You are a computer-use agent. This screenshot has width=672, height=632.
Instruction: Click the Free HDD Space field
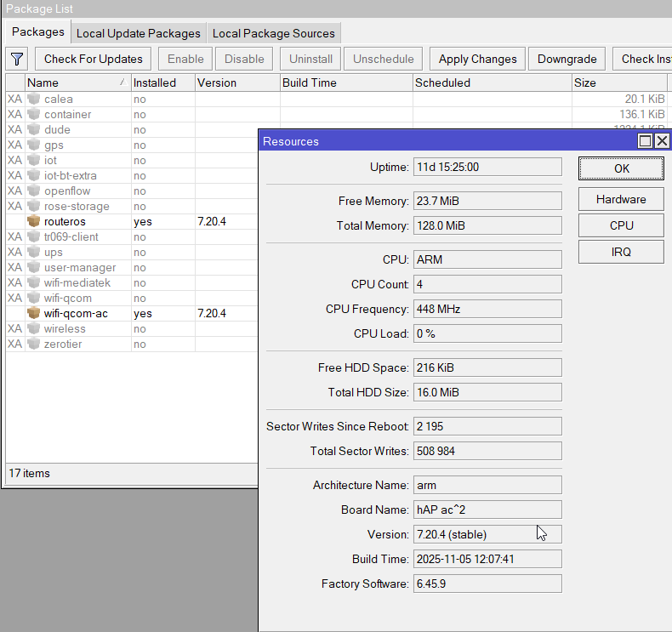[487, 367]
